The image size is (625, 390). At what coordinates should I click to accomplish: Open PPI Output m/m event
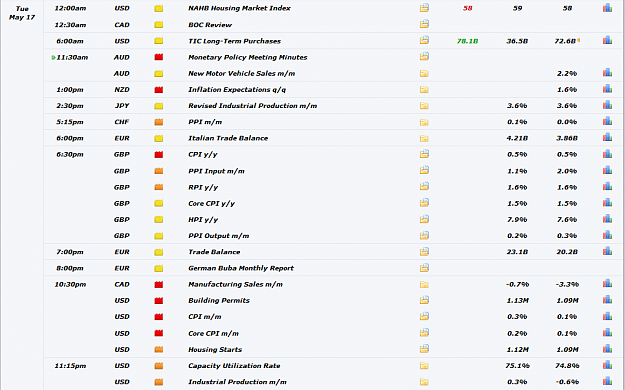[x=218, y=236]
